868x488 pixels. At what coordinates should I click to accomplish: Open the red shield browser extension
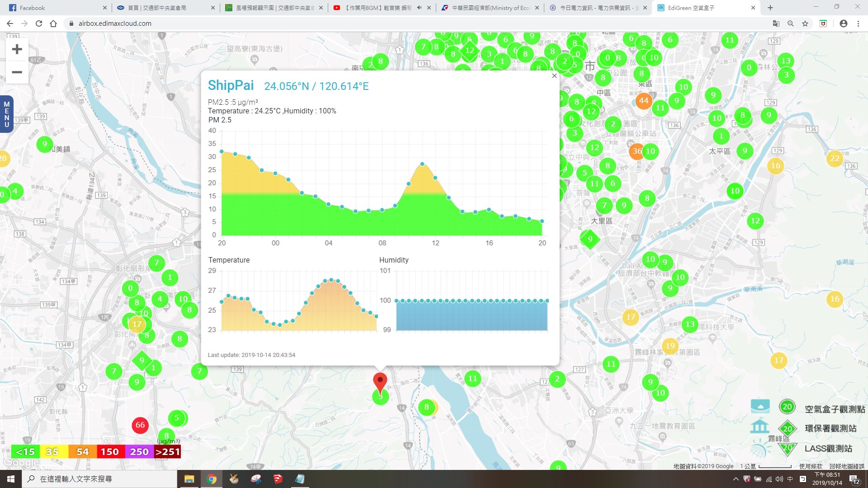[823, 23]
